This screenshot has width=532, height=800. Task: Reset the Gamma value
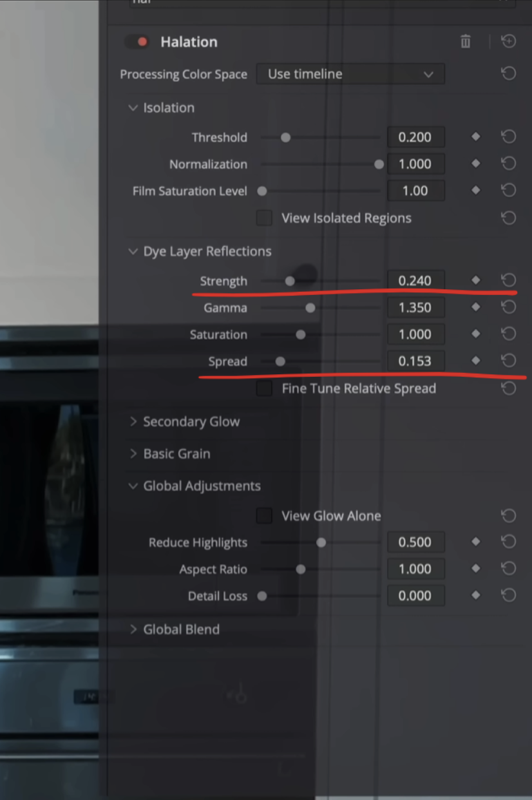(x=508, y=307)
